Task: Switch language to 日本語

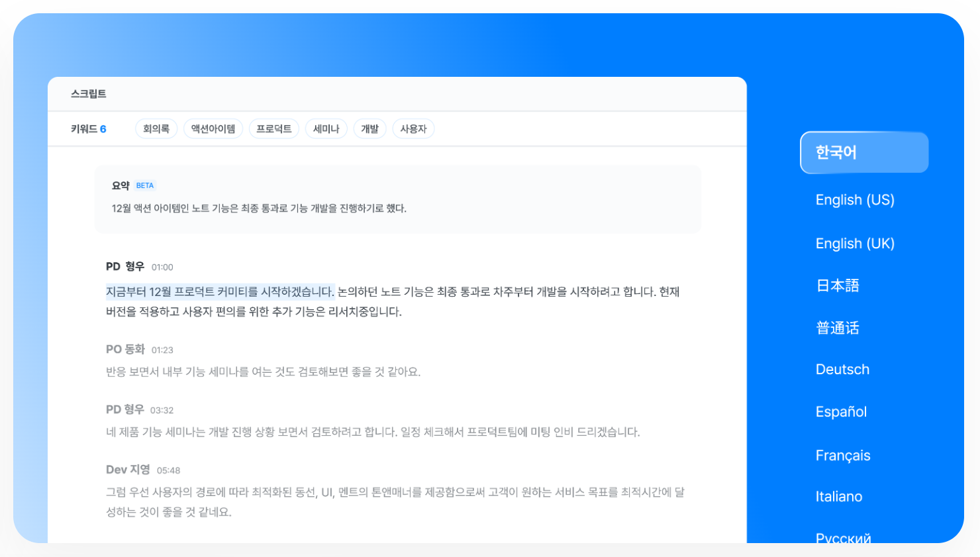Action: point(838,285)
